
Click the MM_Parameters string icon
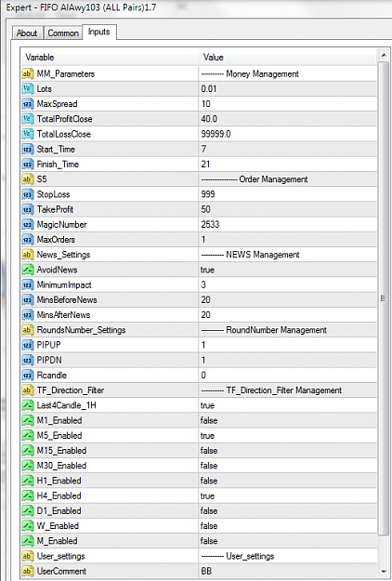pos(28,73)
